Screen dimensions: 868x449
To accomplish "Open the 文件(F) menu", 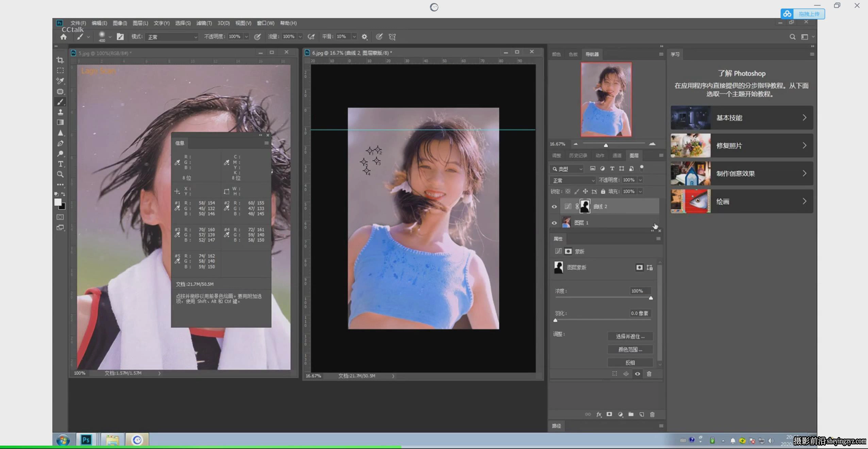I will click(78, 23).
